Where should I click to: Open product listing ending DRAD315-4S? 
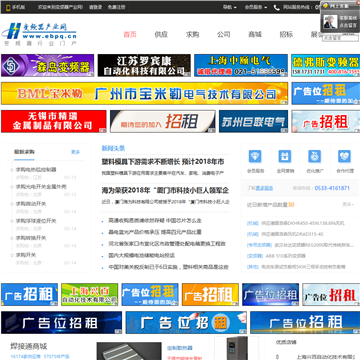coord(292,234)
